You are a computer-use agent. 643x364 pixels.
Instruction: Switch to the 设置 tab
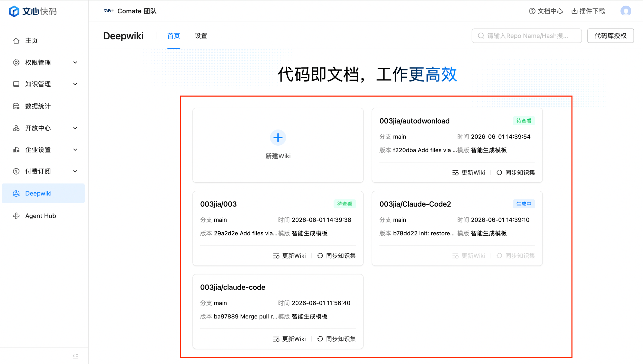tap(201, 36)
